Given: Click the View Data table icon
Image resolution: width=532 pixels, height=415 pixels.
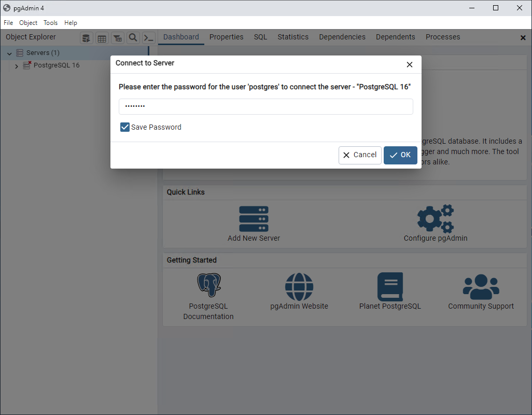Looking at the screenshot, I should 102,38.
